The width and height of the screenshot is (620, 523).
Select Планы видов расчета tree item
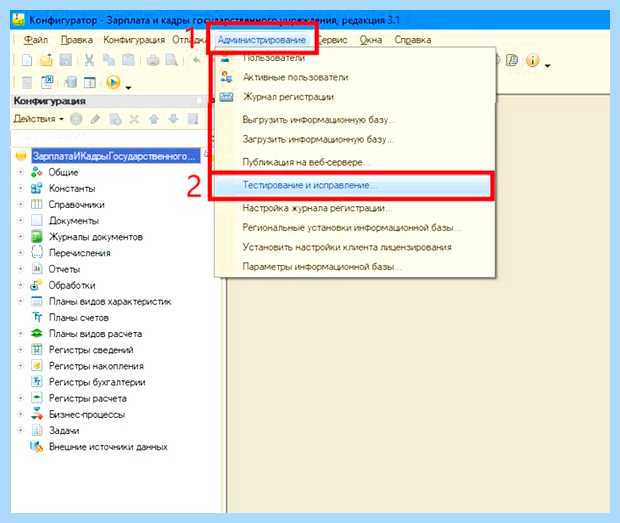95,334
